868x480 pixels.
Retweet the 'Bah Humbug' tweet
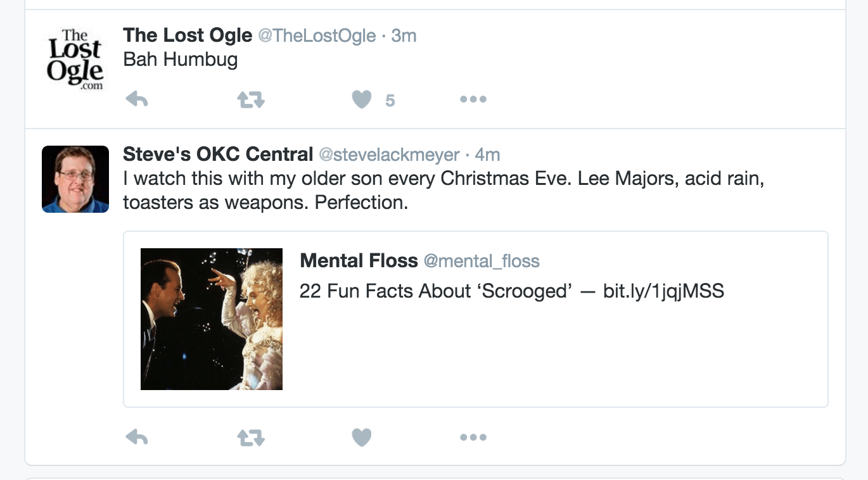250,99
